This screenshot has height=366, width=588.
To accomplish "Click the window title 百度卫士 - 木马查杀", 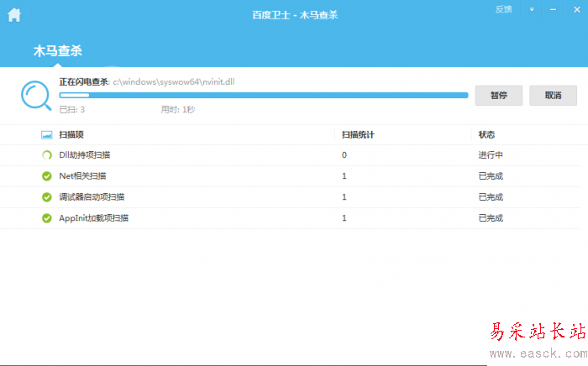I will [x=295, y=15].
